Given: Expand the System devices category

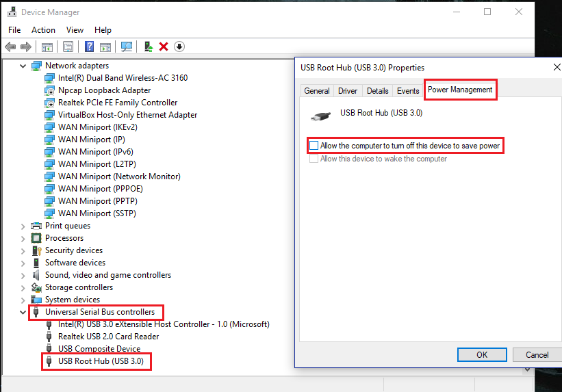Looking at the screenshot, I should [x=23, y=300].
